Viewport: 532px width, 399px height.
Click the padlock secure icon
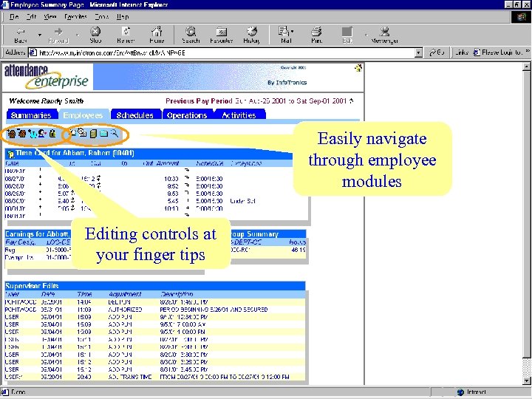click(52, 133)
